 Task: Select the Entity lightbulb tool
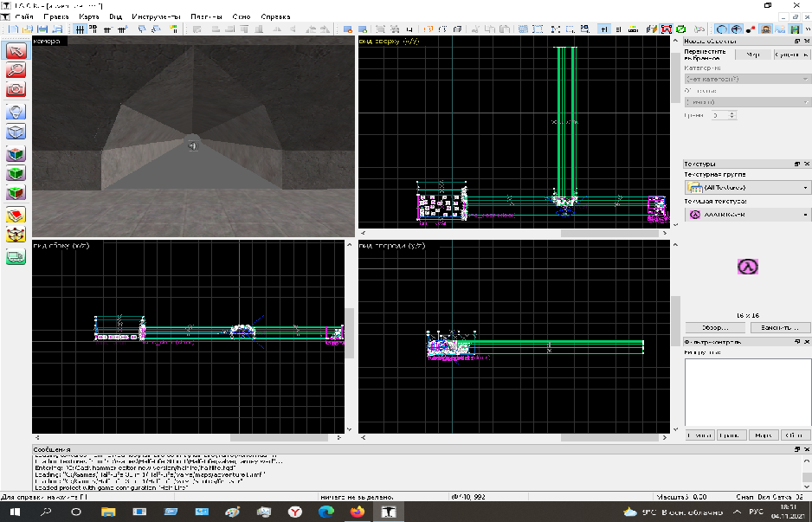coord(16,112)
